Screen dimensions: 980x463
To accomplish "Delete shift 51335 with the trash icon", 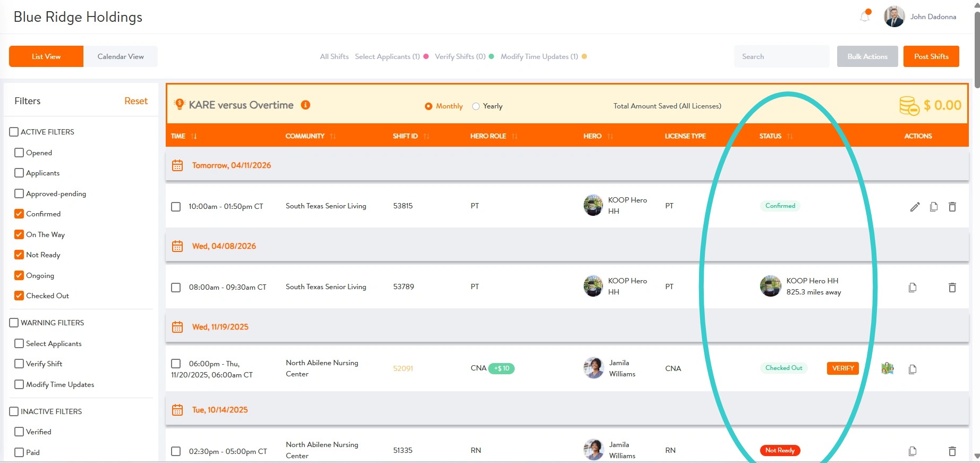I will [952, 451].
